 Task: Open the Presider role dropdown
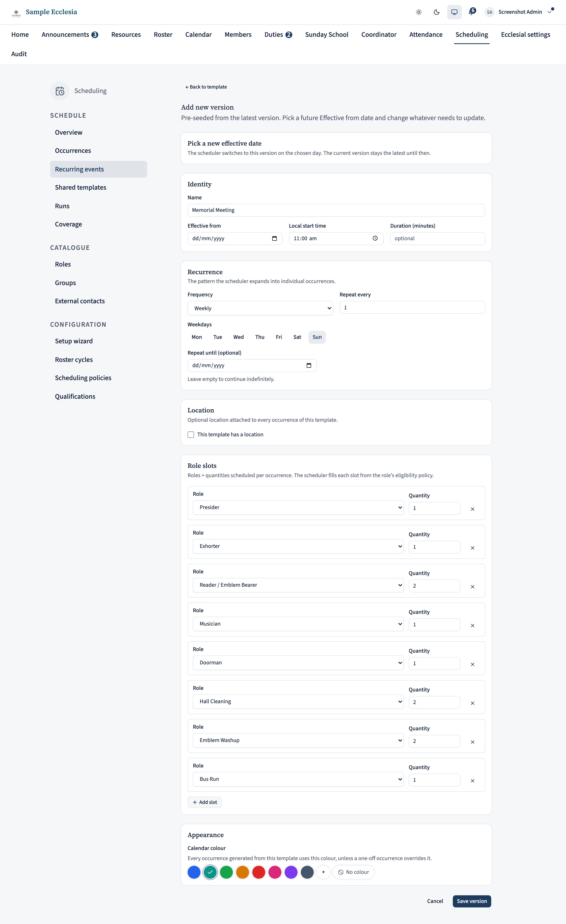coord(298,507)
